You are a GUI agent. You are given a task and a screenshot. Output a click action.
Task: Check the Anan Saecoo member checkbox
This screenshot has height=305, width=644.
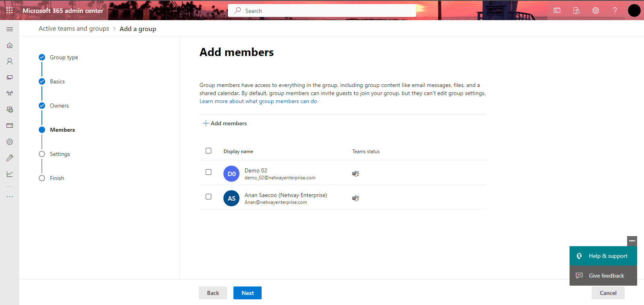click(x=208, y=197)
